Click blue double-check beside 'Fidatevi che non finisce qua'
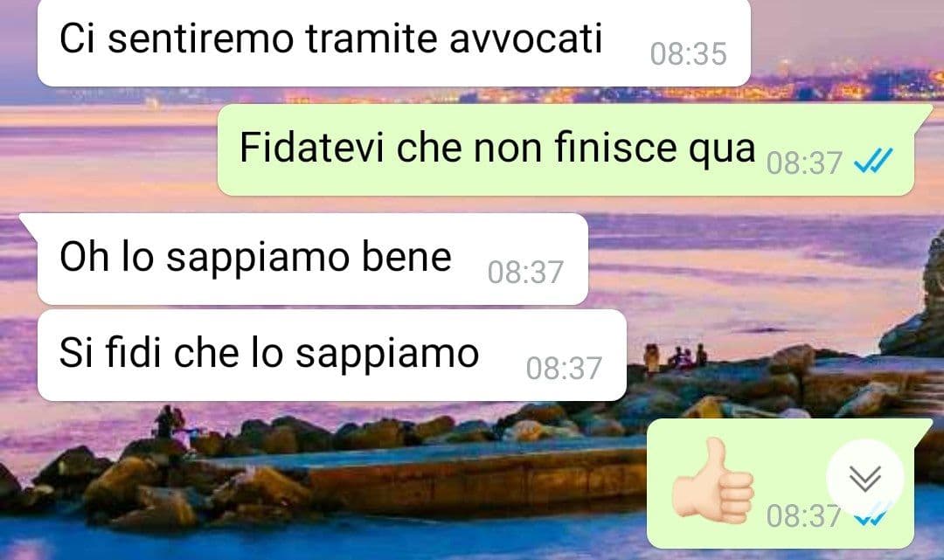Image resolution: width=944 pixels, height=560 pixels. 873,161
